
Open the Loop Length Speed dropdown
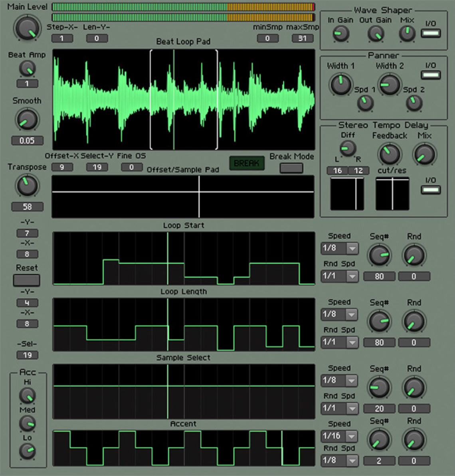pyautogui.click(x=340, y=314)
